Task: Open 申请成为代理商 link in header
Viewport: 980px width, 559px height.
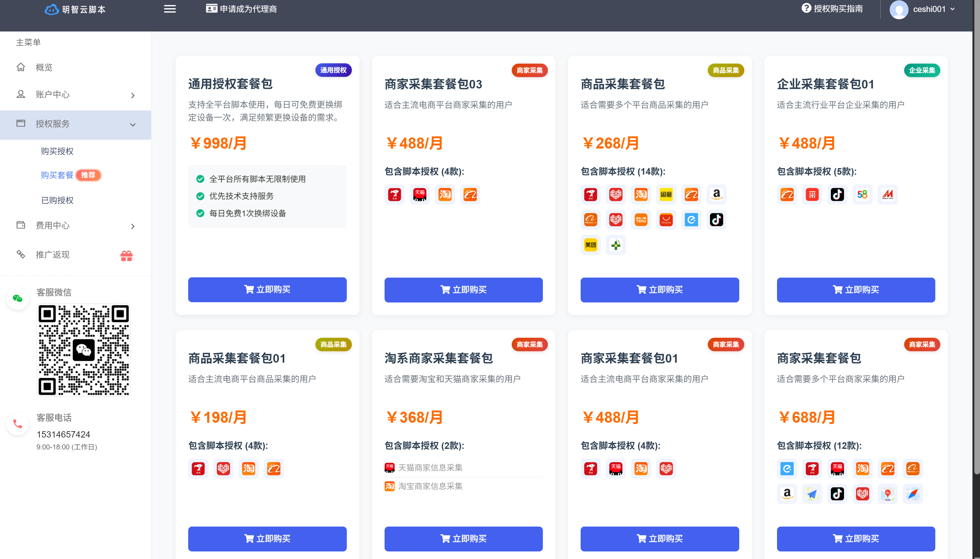Action: coord(241,9)
